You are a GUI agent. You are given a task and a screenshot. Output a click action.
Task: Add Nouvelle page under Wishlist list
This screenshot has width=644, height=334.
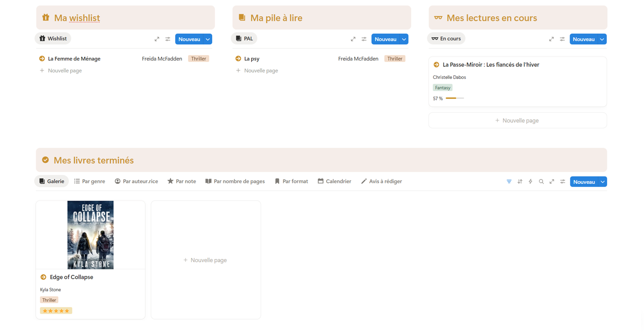64,71
